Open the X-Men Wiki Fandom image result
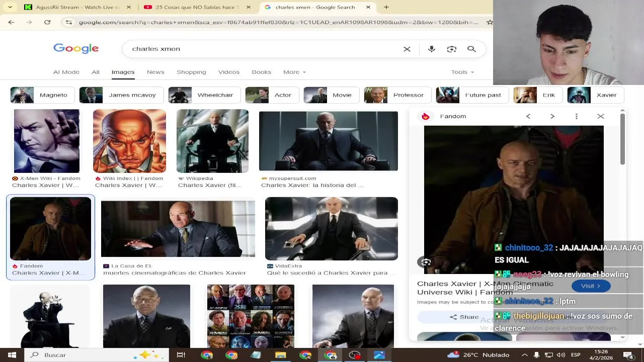 pos(46,141)
